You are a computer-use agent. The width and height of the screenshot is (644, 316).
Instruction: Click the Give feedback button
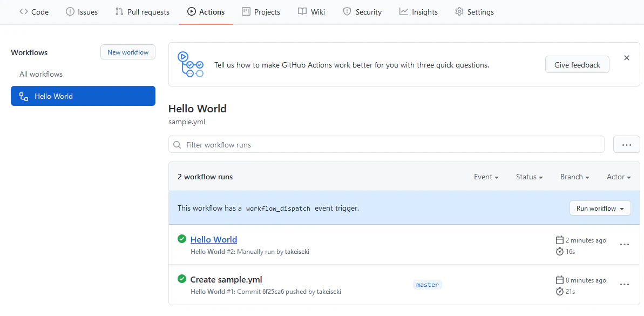[x=577, y=65]
